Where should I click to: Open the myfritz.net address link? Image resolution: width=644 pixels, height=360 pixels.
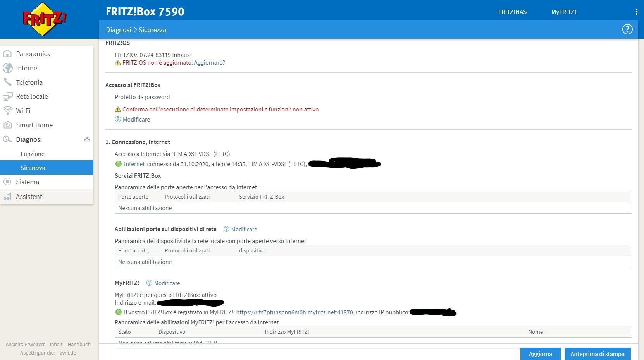294,312
